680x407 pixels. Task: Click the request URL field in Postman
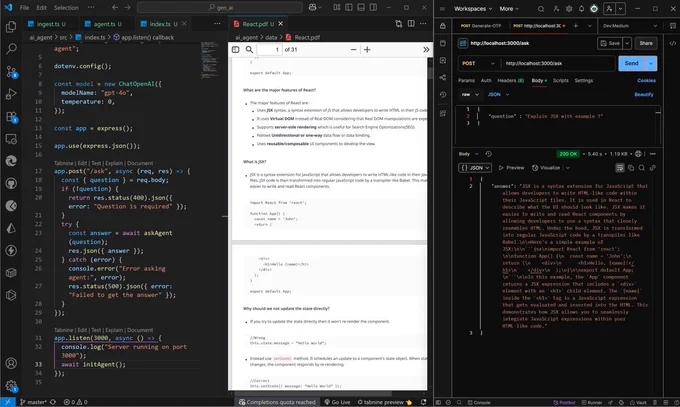point(558,63)
